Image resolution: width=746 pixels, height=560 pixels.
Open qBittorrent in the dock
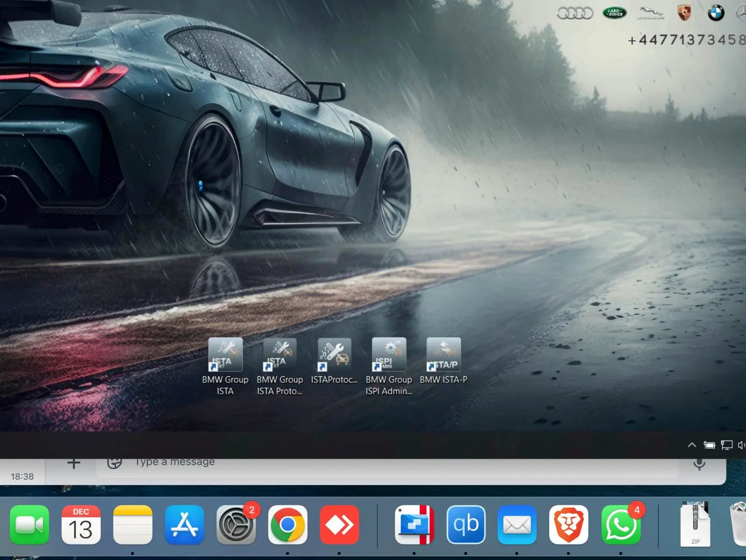pyautogui.click(x=466, y=525)
